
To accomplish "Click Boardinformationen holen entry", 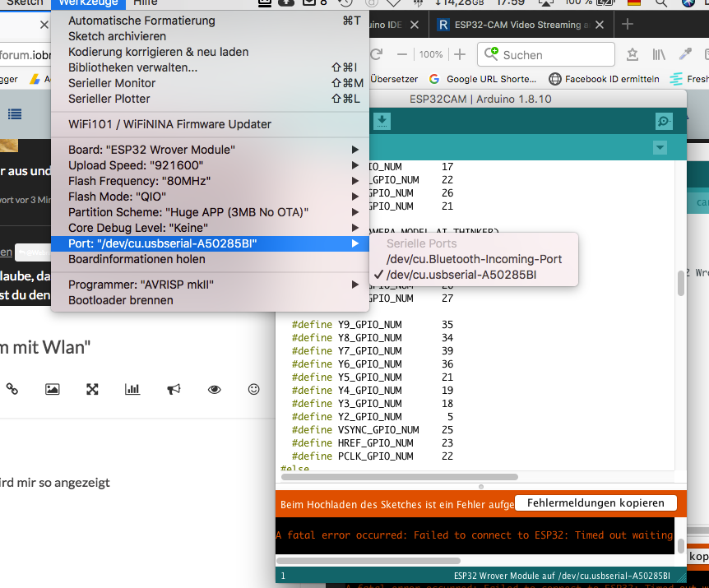I will 210,259.
